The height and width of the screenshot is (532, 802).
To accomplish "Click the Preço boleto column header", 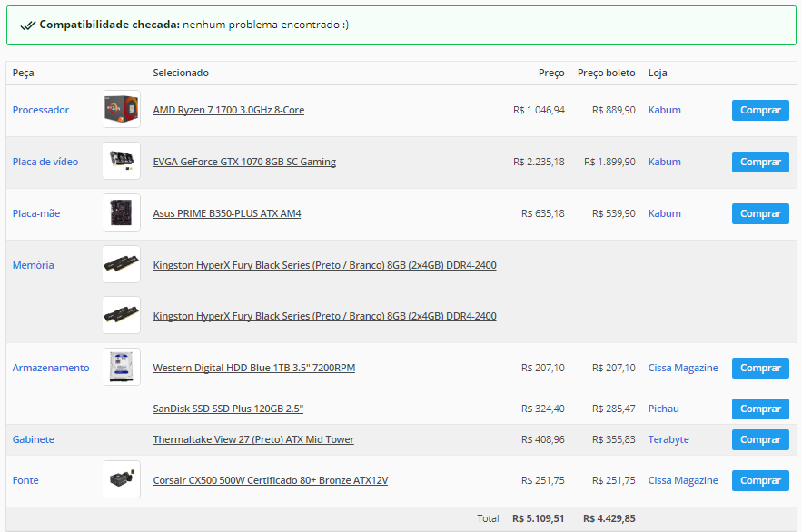I will (x=606, y=73).
